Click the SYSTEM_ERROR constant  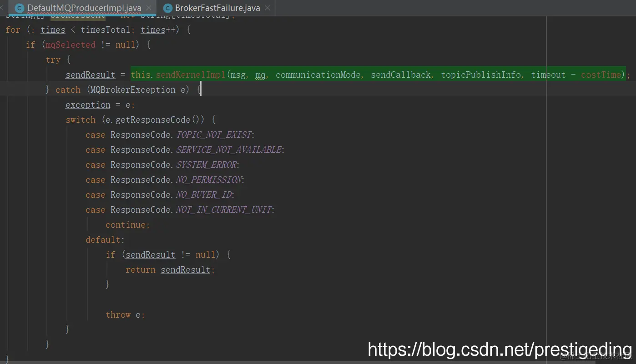(207, 165)
